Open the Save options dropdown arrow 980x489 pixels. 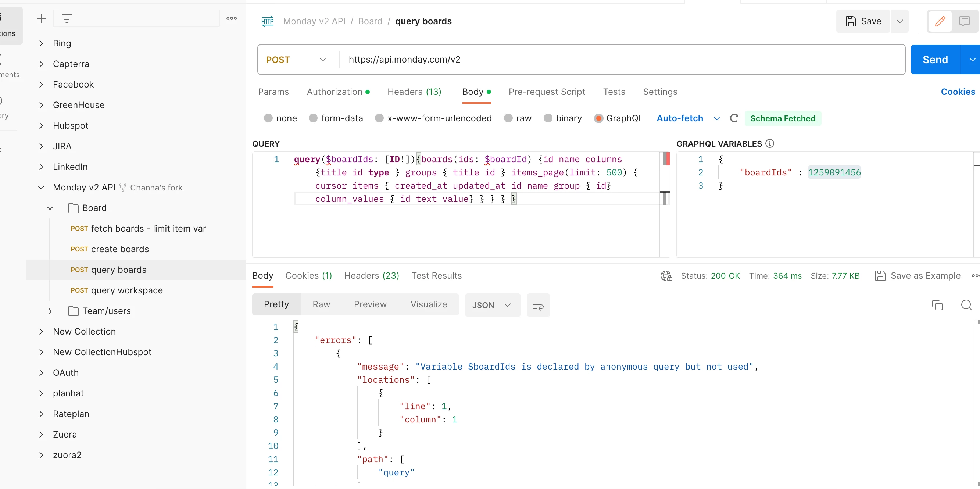[900, 21]
